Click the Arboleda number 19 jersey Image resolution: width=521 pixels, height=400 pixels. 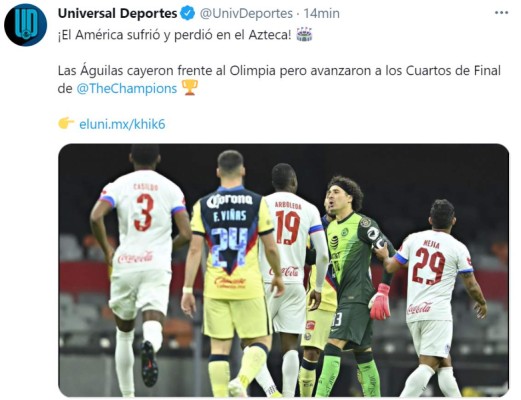click(290, 238)
